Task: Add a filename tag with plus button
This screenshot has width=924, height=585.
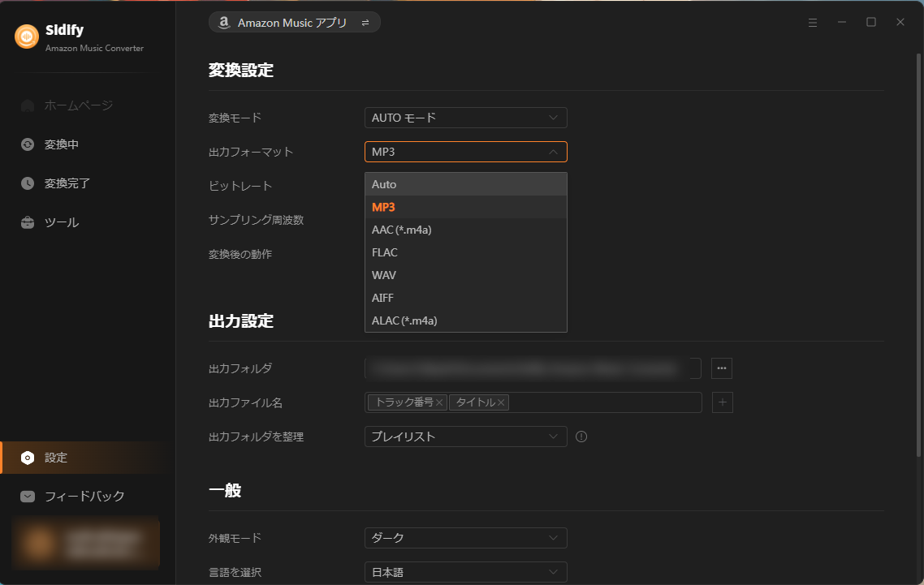Action: pos(723,403)
